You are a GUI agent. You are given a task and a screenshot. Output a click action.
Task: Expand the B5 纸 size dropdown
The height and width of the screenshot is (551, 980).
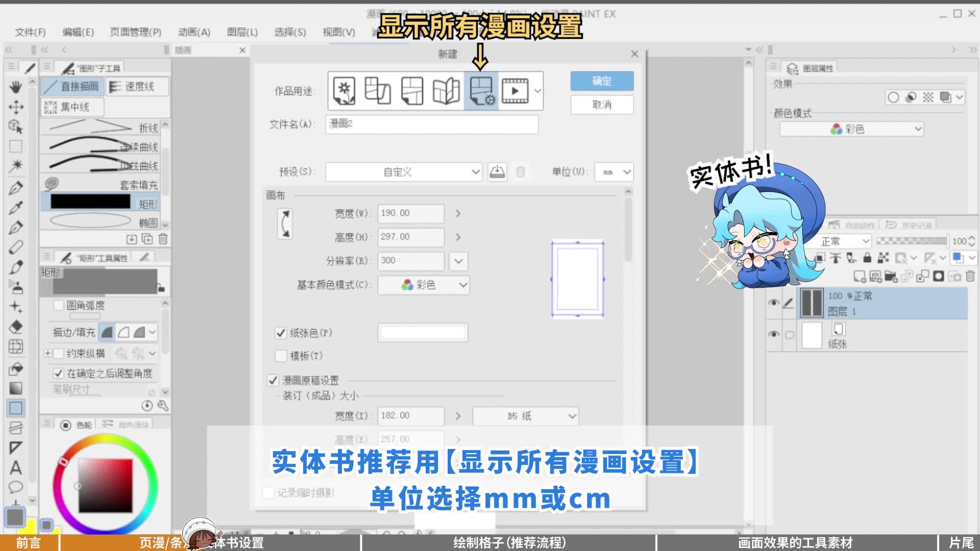(525, 416)
